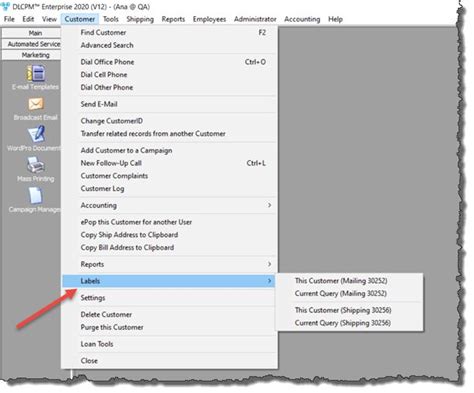Image resolution: width=474 pixels, height=393 pixels.
Task: Open the File menu
Action: [x=9, y=19]
